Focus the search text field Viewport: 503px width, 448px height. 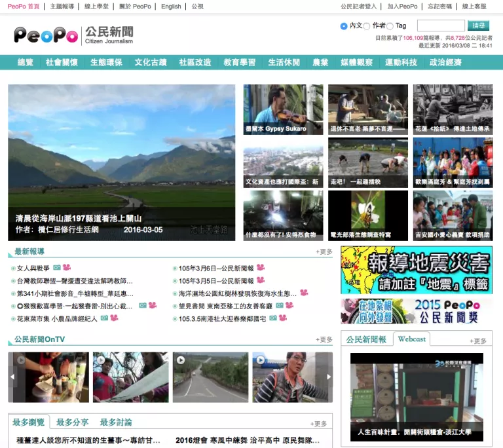tap(441, 26)
